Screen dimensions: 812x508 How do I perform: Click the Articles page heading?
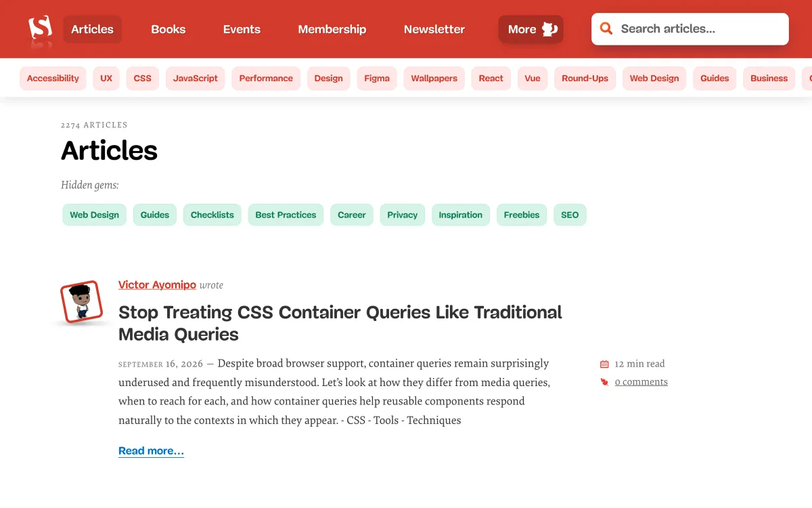[109, 150]
